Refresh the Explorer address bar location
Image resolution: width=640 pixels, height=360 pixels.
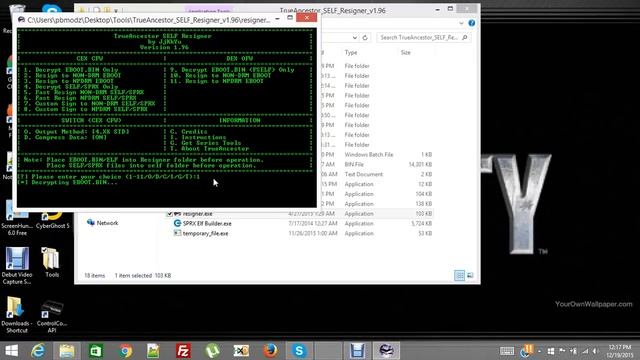[365, 38]
